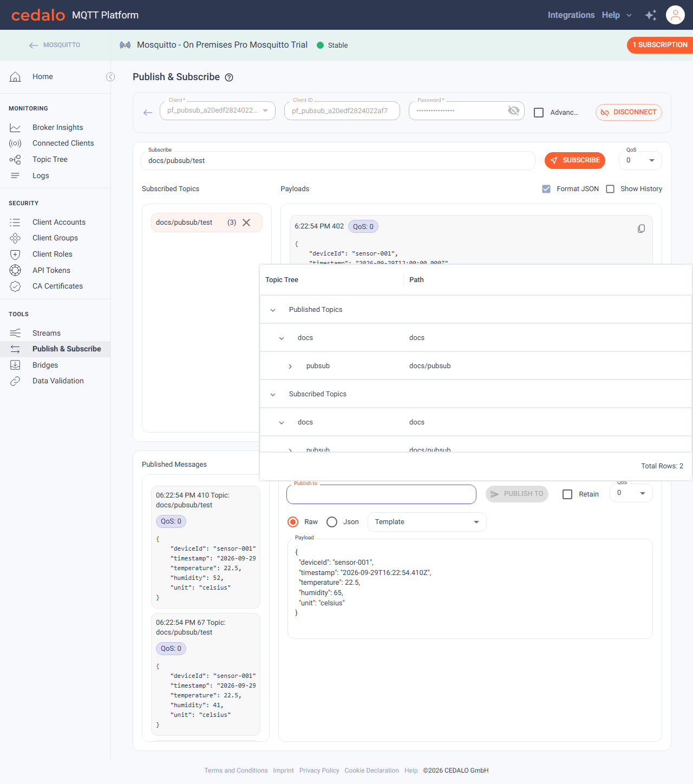Click into the Payload text area
Screen dimensions: 693x784
pos(470,589)
